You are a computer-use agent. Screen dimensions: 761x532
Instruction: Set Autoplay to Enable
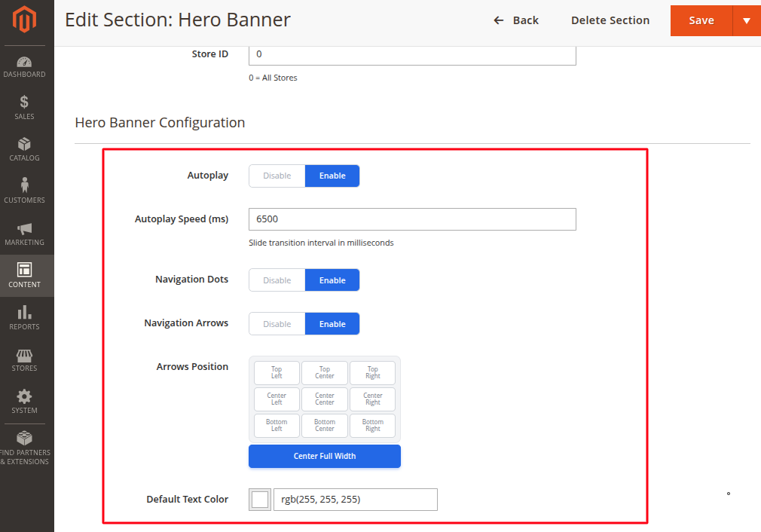click(332, 176)
